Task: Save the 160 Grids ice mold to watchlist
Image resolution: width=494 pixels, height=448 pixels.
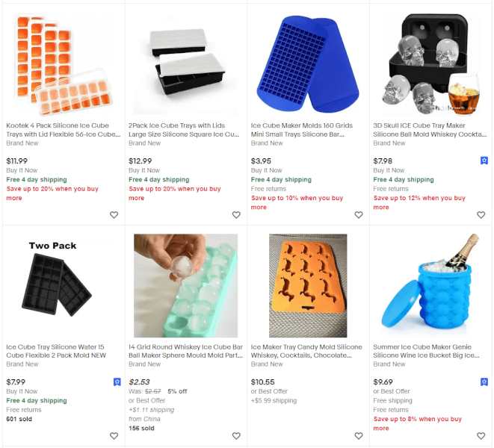Action: 359,215
